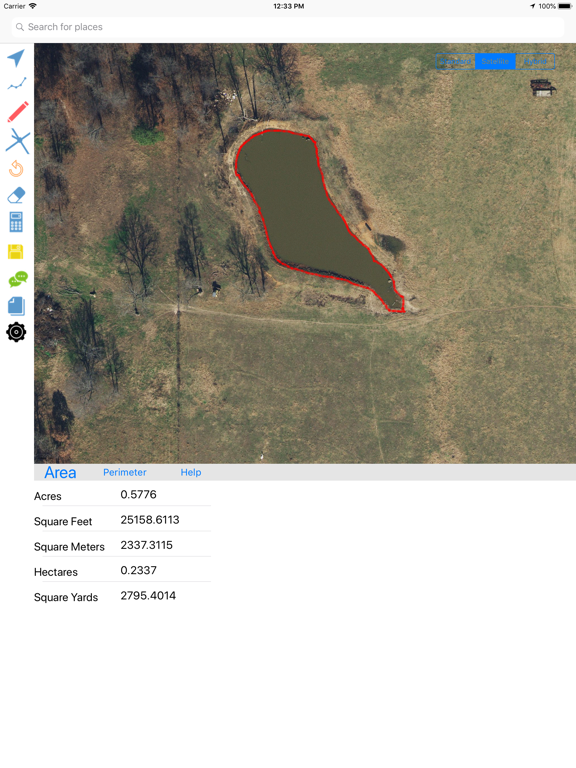This screenshot has height=768, width=576.
Task: Select the polyline path tool
Action: pyautogui.click(x=17, y=84)
